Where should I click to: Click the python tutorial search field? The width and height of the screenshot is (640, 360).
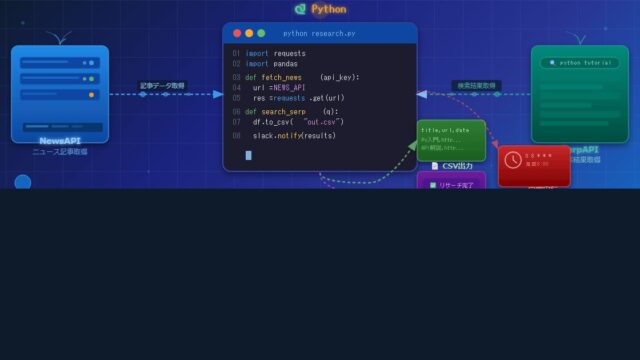coord(580,63)
